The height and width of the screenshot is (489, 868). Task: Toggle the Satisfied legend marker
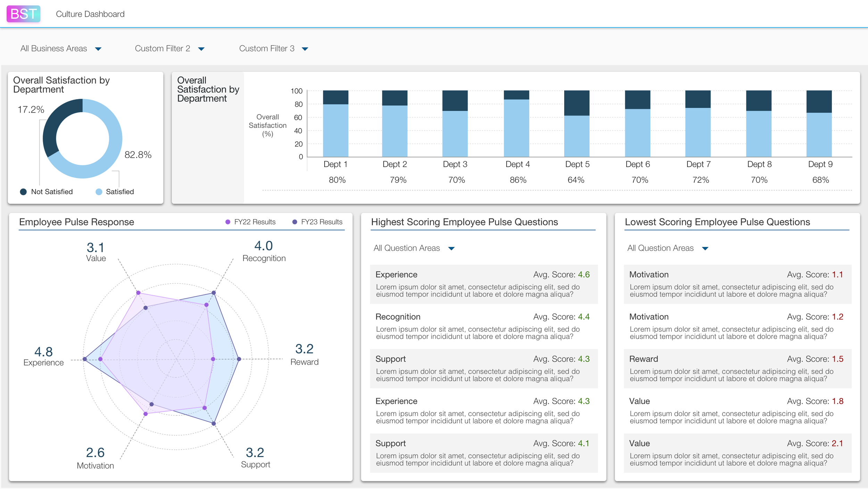(x=99, y=192)
